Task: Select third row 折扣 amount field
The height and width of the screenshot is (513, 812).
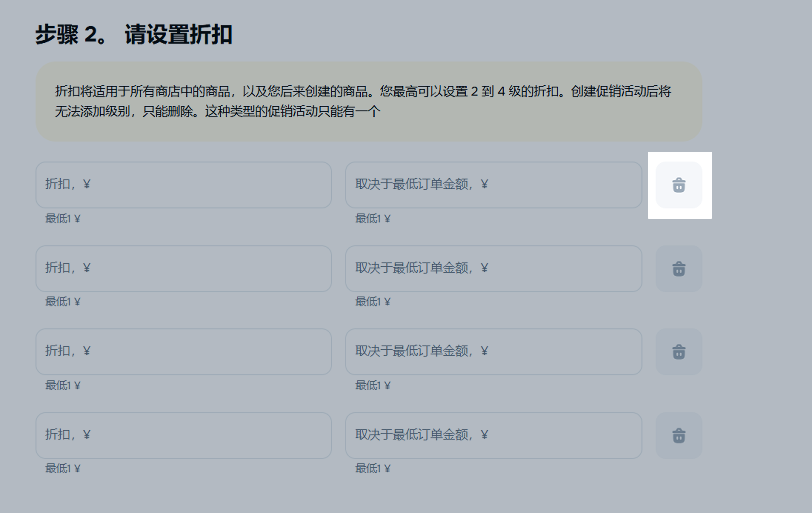Action: tap(184, 351)
